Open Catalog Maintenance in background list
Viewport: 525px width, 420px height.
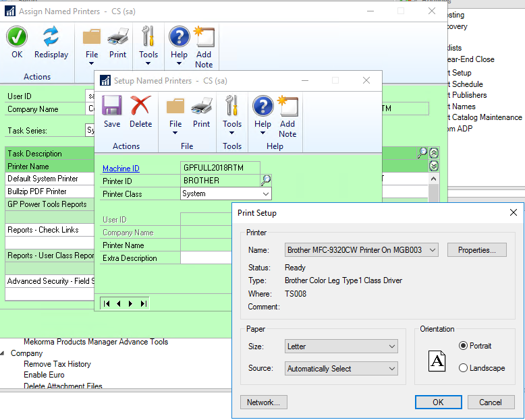[485, 117]
